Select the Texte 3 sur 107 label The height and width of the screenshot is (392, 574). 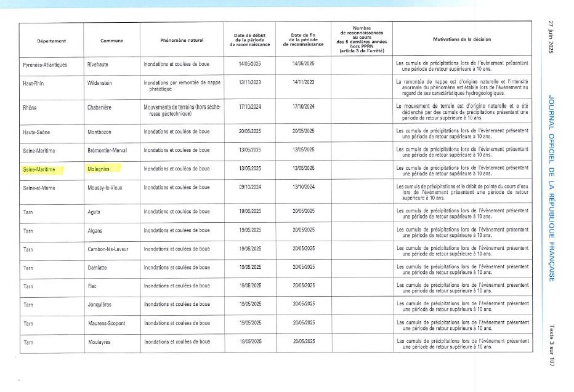552,346
